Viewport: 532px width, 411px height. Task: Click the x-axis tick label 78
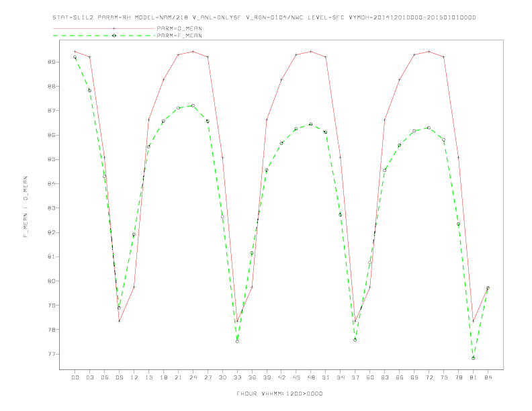click(x=458, y=377)
